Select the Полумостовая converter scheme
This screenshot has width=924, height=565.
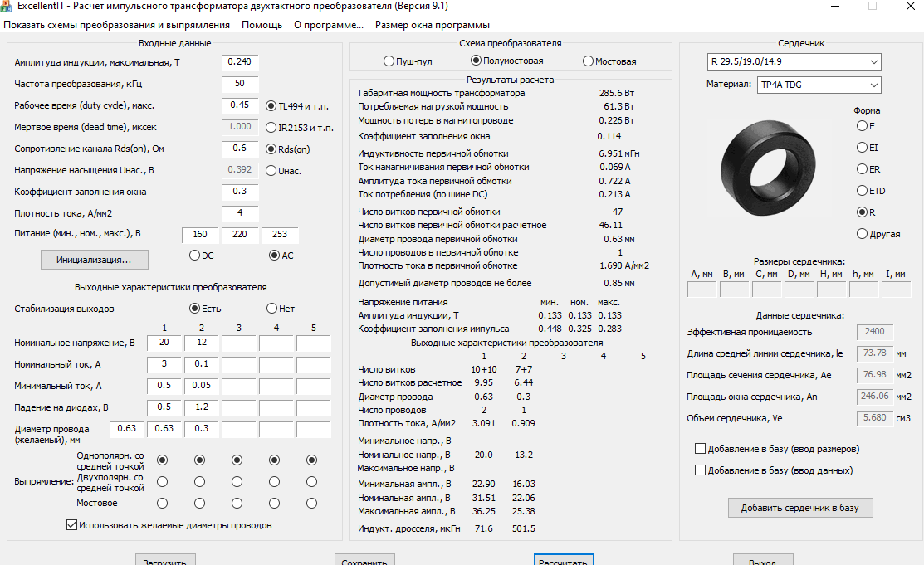[x=476, y=61]
